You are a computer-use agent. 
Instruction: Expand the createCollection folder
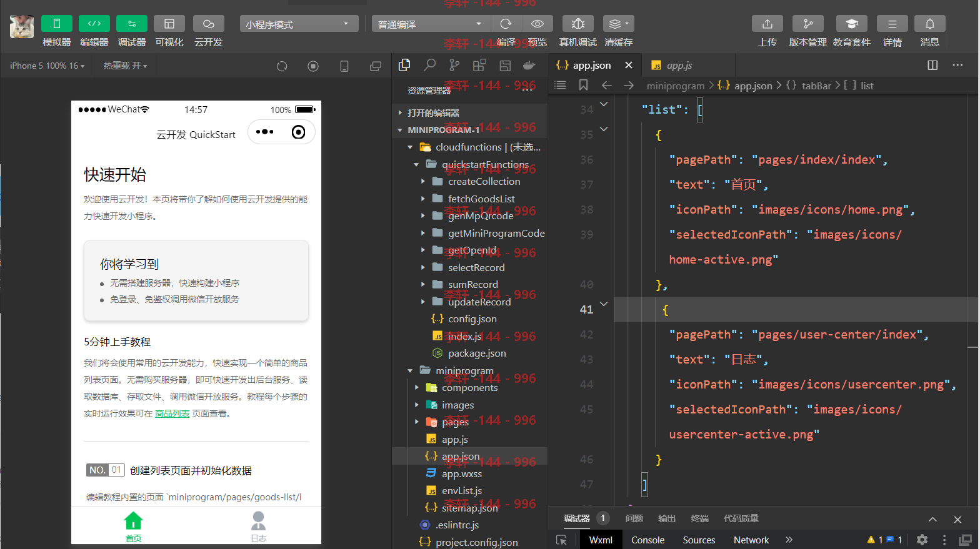coord(469,182)
